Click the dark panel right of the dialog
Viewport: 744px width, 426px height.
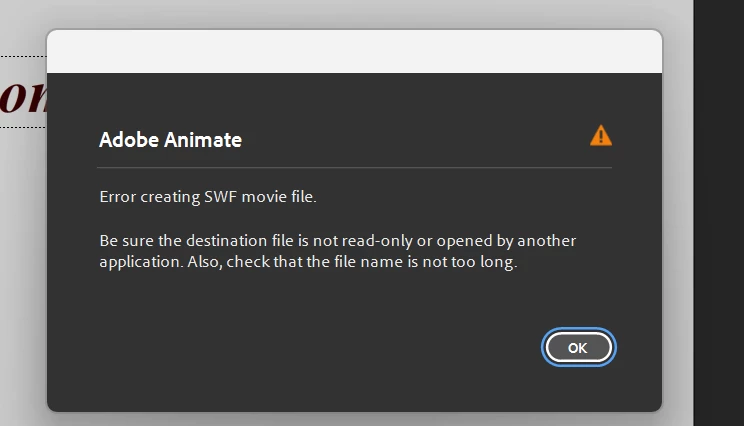[x=718, y=200]
